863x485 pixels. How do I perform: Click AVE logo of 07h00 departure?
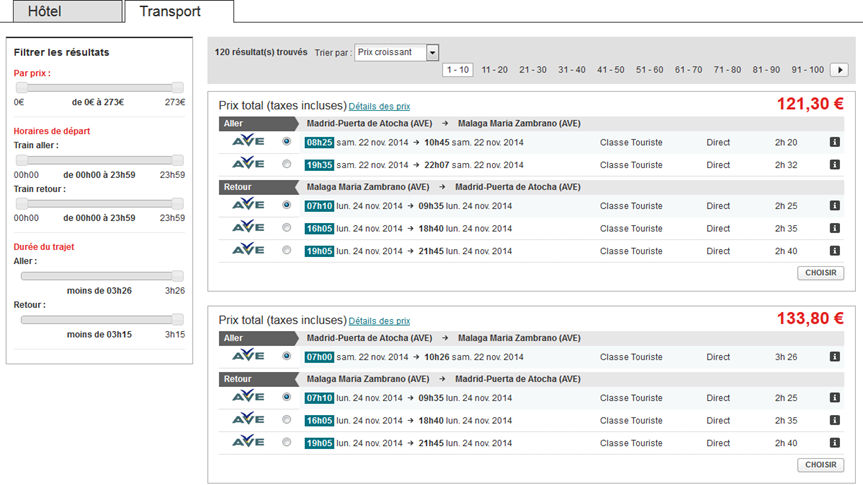pyautogui.click(x=248, y=356)
